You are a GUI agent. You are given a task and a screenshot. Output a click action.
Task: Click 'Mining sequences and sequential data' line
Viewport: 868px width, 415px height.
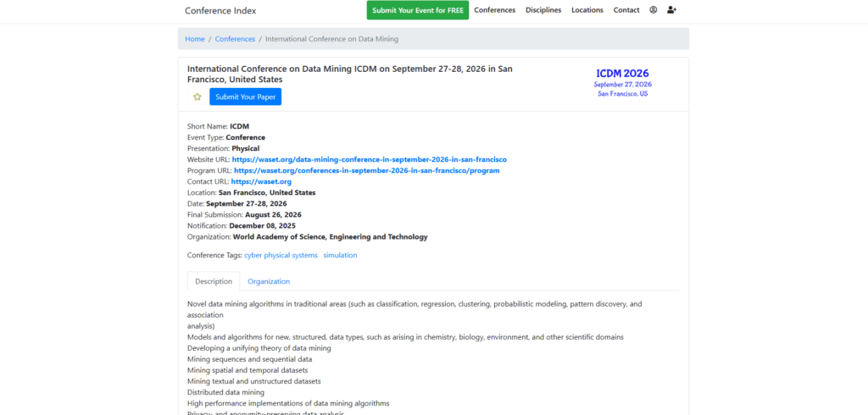250,359
